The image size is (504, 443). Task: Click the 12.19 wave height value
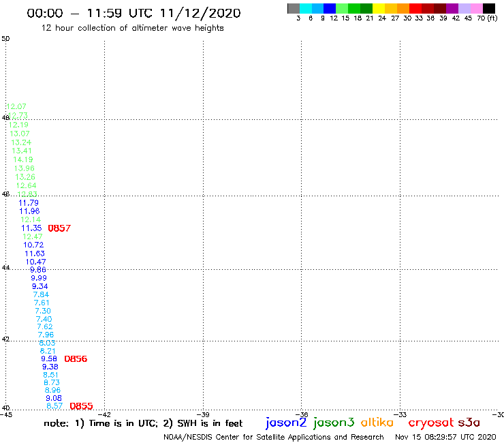pyautogui.click(x=18, y=125)
